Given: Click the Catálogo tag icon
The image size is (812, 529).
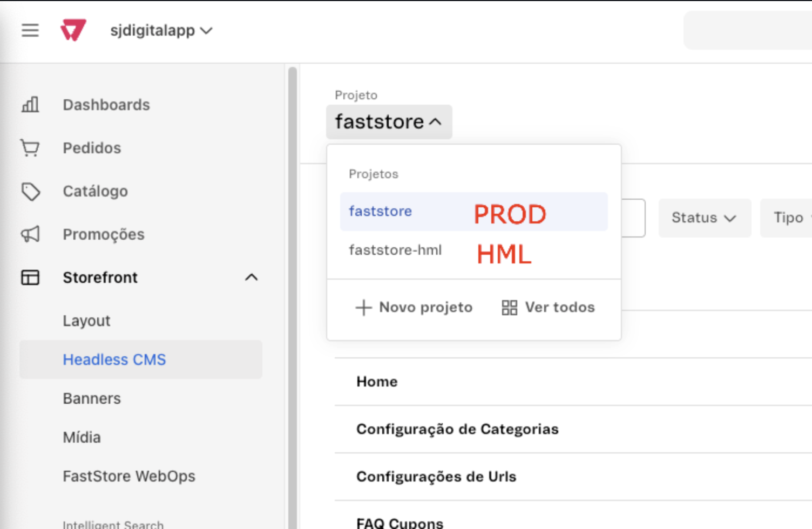Looking at the screenshot, I should click(30, 191).
